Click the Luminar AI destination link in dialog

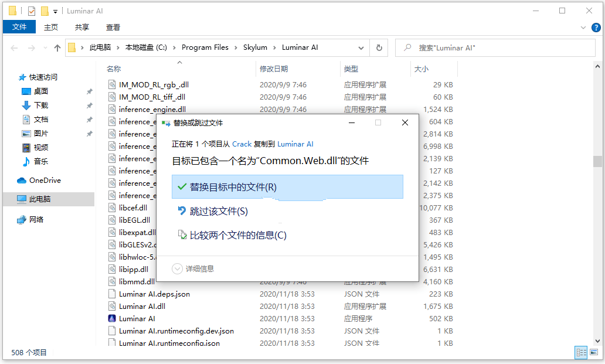(x=295, y=144)
